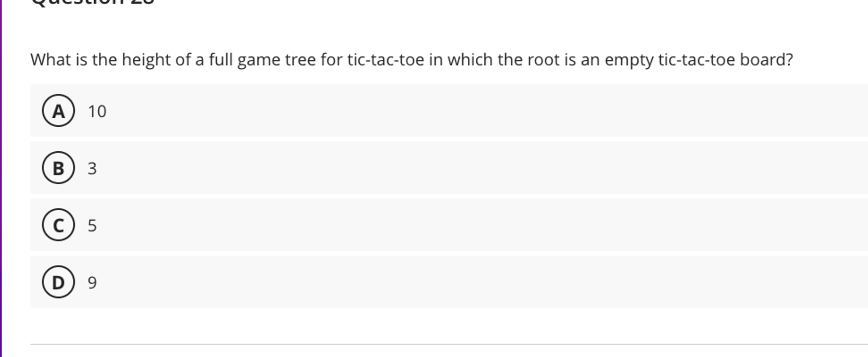Screen dimensions: 868x357
Task: Choose the answer labeled 5
Action: tap(92, 226)
